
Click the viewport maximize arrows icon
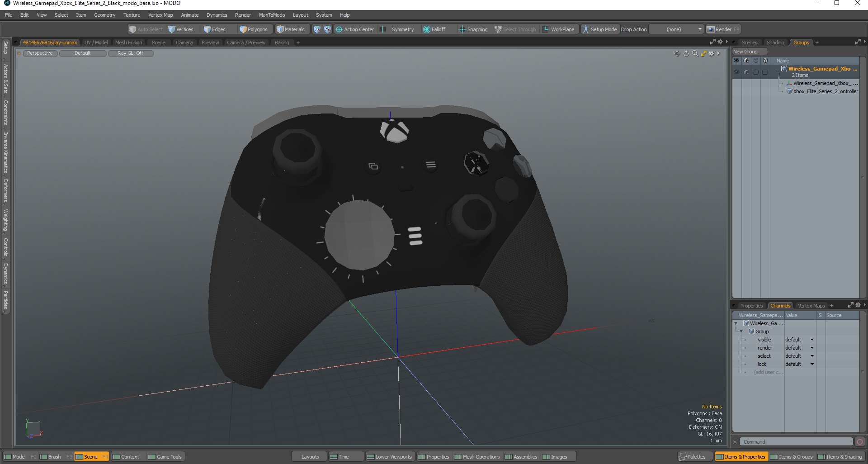tap(704, 53)
